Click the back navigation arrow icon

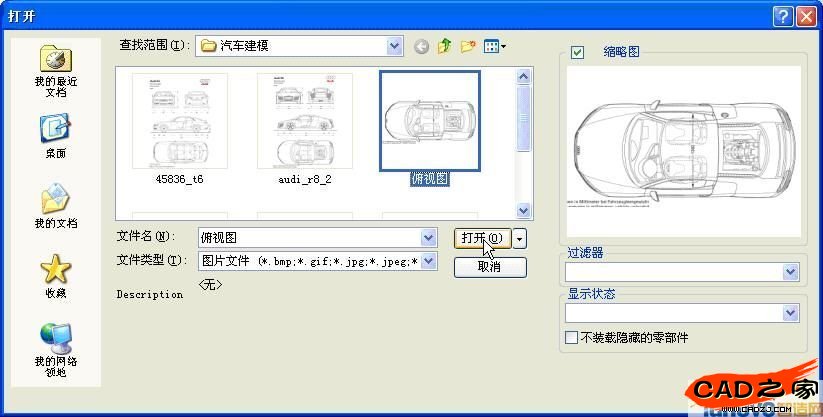(x=421, y=46)
